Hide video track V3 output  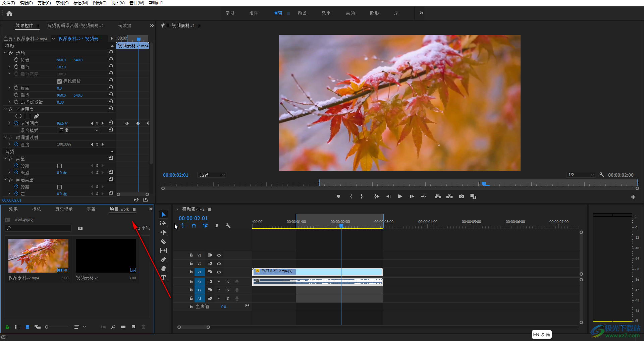click(219, 255)
